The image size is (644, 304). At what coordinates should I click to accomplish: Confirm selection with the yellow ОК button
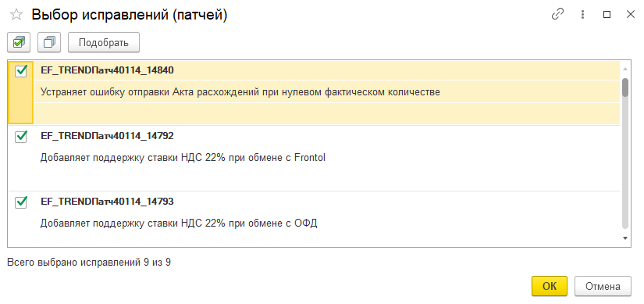(x=549, y=286)
